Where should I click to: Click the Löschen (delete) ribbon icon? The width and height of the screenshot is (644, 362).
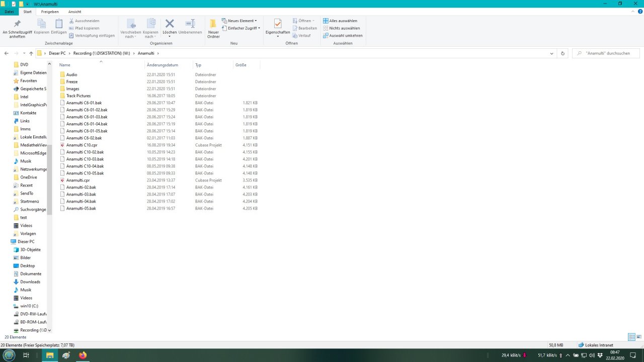(x=170, y=25)
